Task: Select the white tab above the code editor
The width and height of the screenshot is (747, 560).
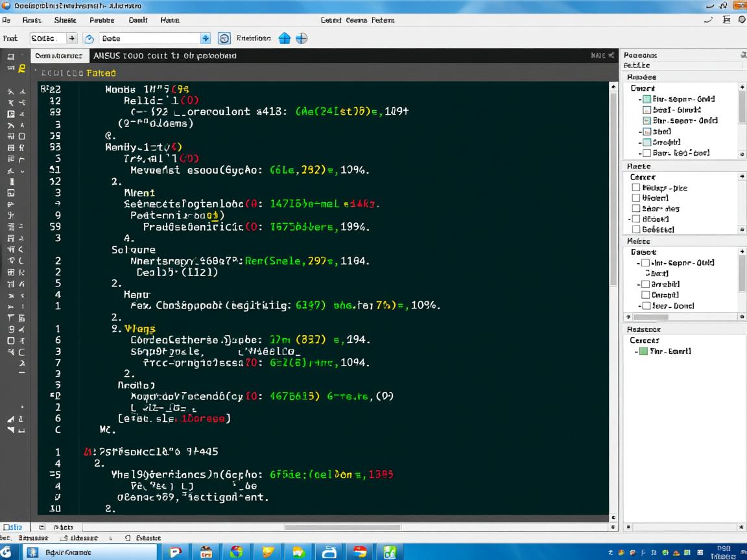Action: pos(58,56)
